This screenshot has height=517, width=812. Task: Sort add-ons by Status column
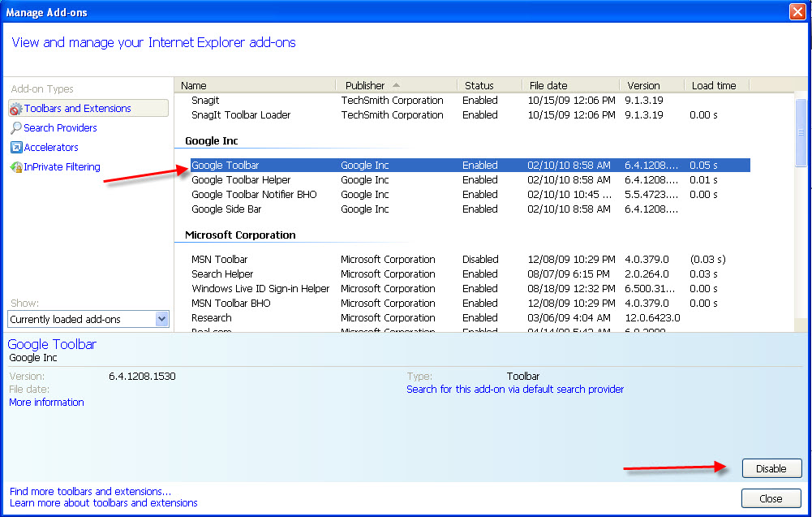pos(489,85)
